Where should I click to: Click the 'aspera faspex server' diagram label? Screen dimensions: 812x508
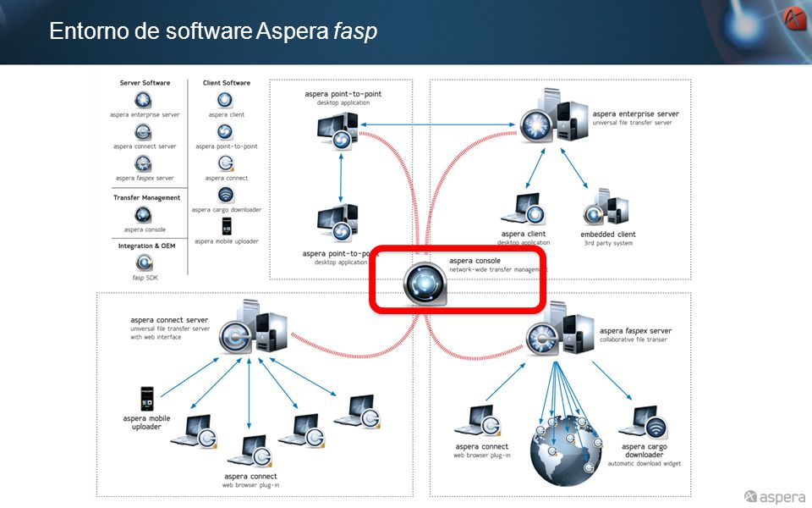(x=635, y=331)
